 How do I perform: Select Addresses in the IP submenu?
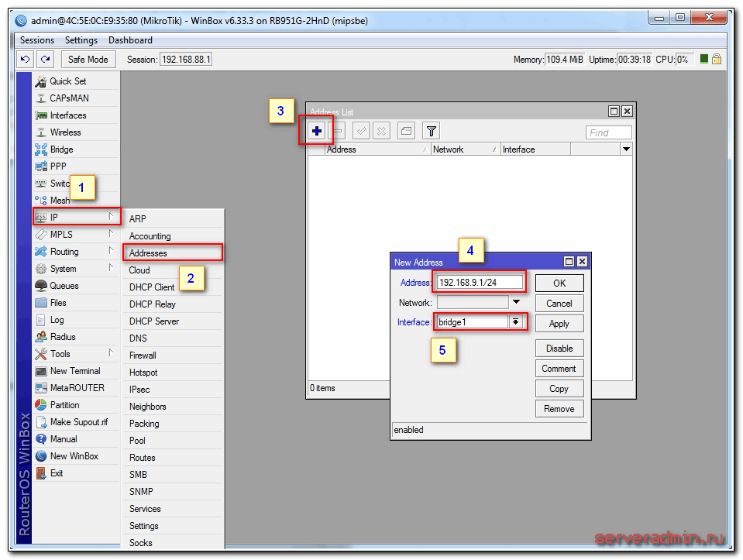(173, 253)
